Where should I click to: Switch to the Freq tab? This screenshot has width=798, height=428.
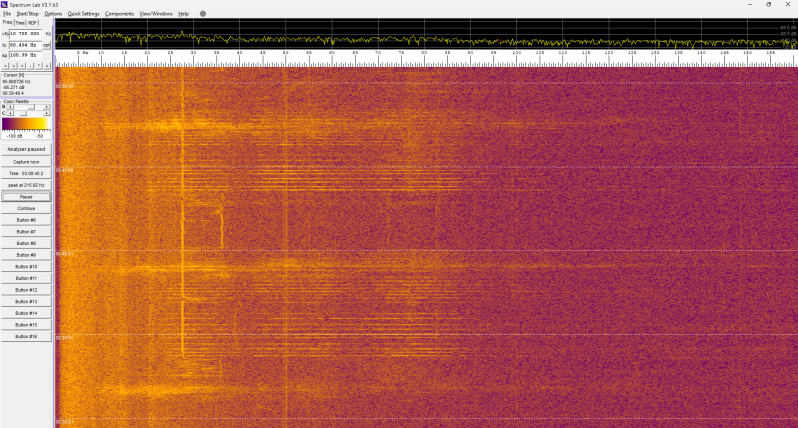click(x=8, y=22)
